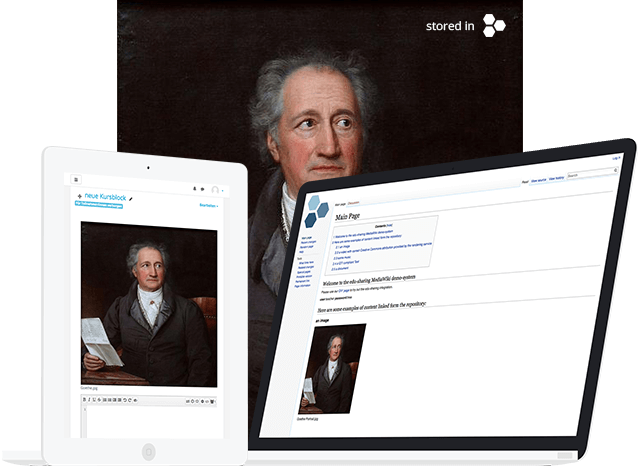The width and height of the screenshot is (640, 466).
Task: Collapse Contents box using the '[hide]' link
Action: [x=389, y=225]
